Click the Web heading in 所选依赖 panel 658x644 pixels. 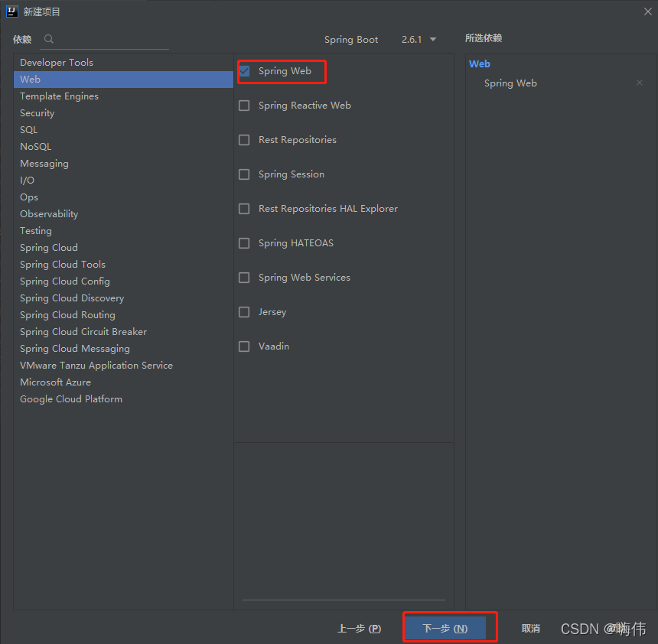pos(479,63)
